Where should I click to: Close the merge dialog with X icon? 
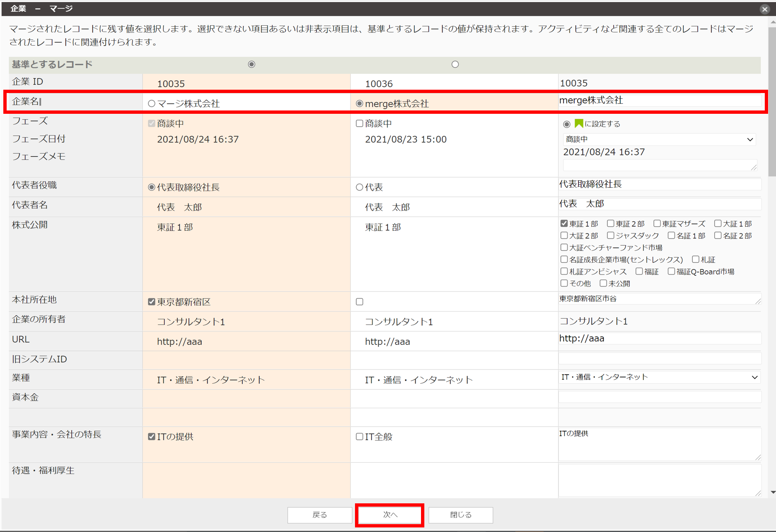pos(764,9)
